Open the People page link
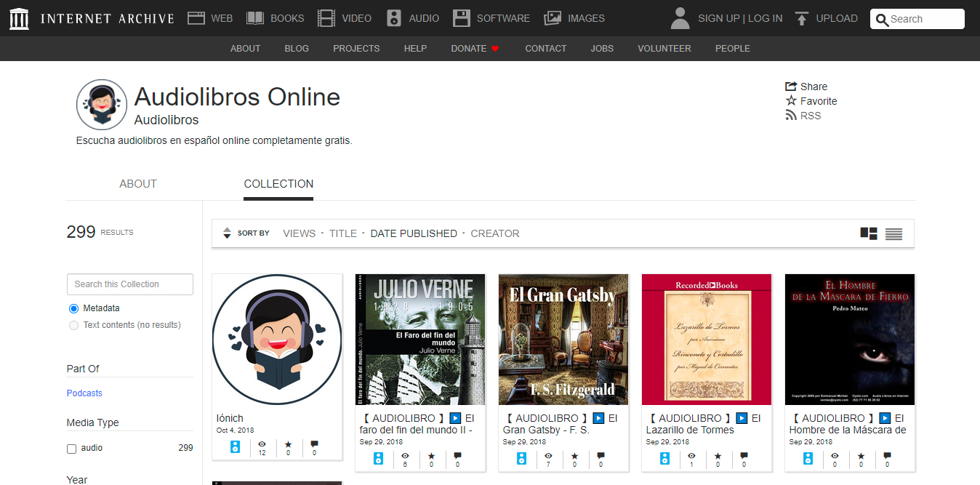This screenshot has width=980, height=485. (732, 49)
